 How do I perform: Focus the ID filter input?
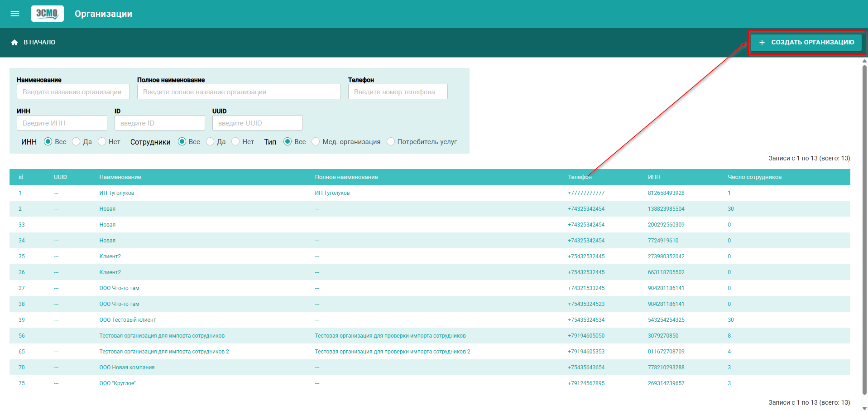click(160, 123)
